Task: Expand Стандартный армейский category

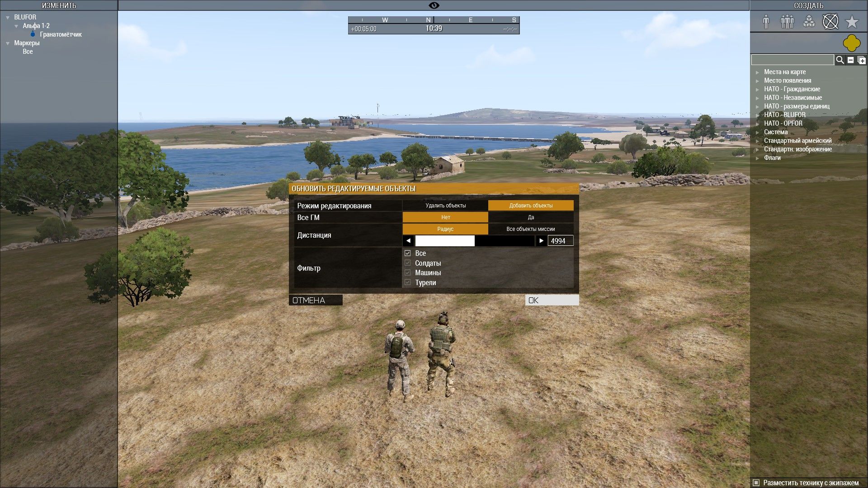Action: point(758,141)
